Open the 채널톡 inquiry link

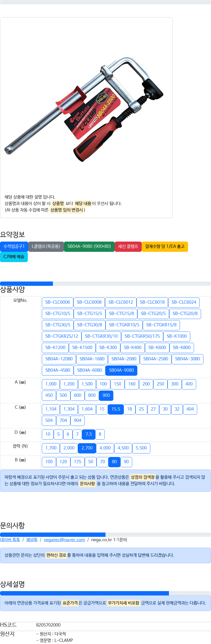point(32,540)
